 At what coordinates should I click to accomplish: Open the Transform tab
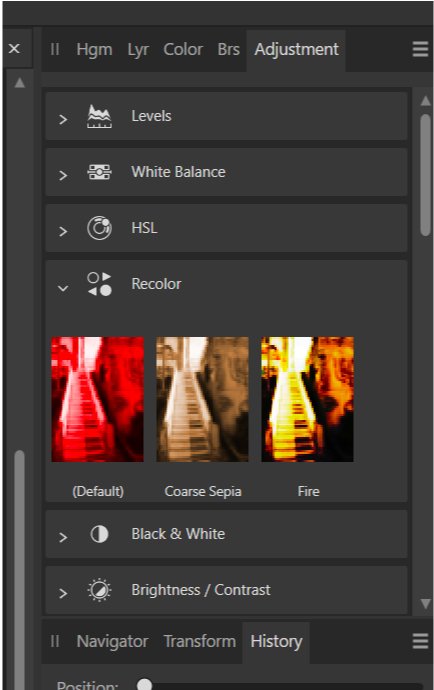pyautogui.click(x=199, y=641)
